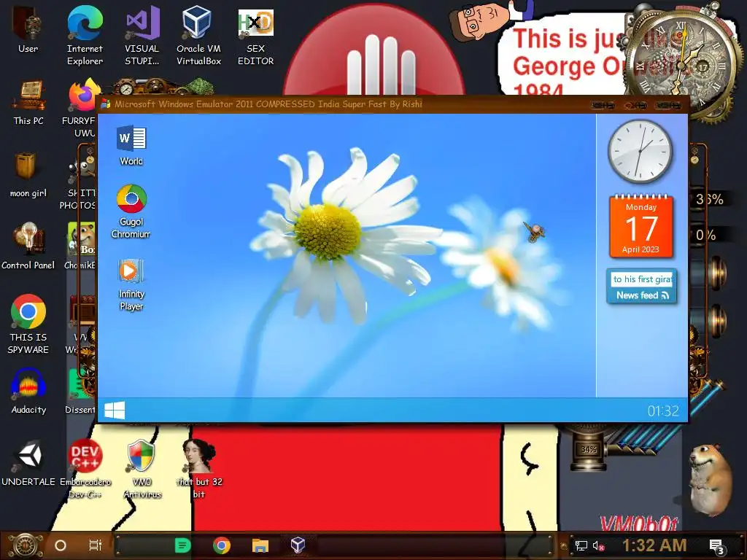Click the emulator Windows Start logo

(x=115, y=410)
